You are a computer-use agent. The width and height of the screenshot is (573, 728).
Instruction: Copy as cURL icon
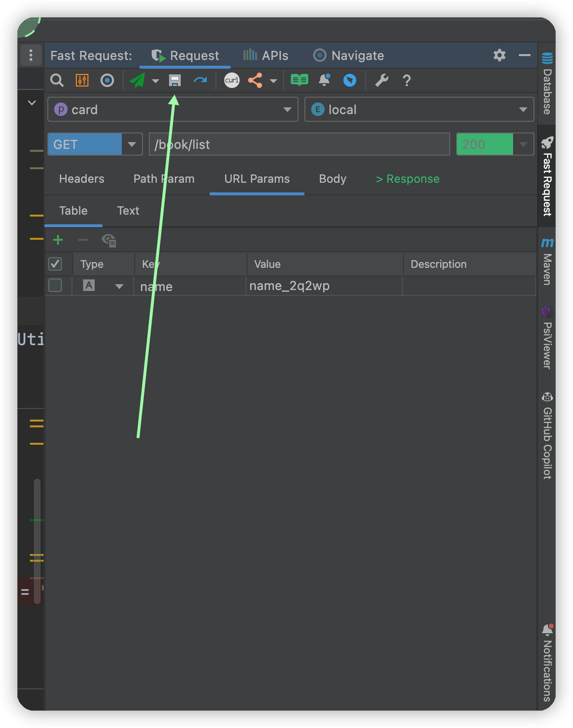pos(232,80)
